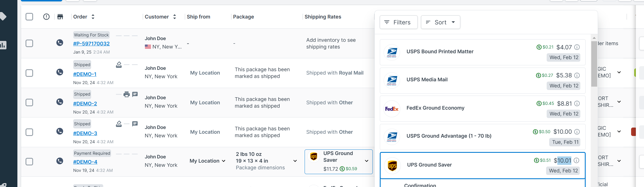Check the box for order #P-597170032
The width and height of the screenshot is (644, 187).
tap(29, 43)
